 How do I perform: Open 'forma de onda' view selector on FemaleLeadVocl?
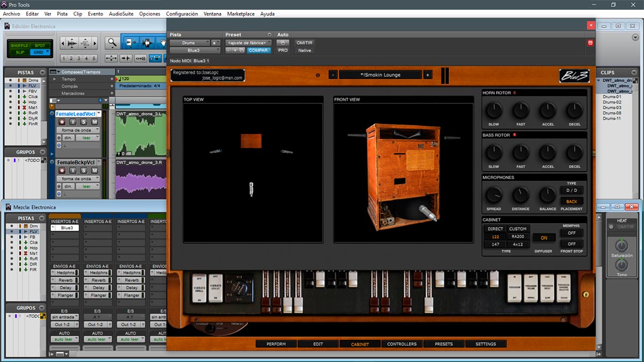click(78, 130)
